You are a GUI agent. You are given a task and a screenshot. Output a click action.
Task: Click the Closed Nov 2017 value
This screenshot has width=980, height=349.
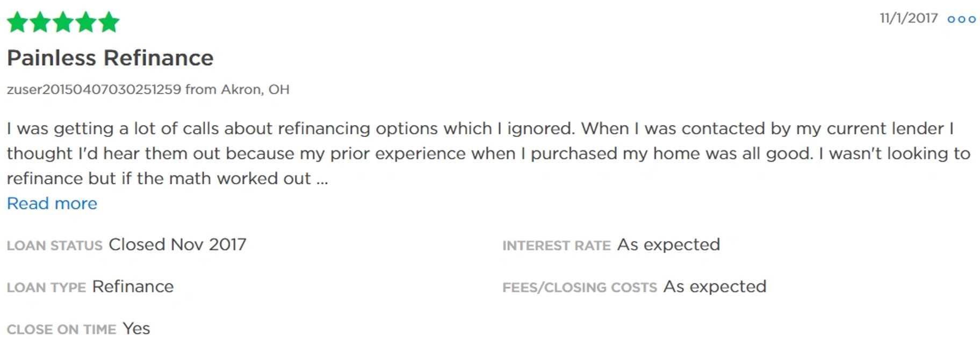coord(177,244)
